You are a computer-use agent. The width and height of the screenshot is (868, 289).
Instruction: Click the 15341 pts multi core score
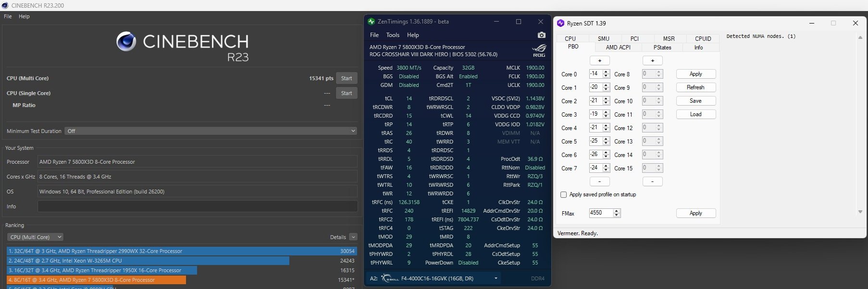pos(321,78)
